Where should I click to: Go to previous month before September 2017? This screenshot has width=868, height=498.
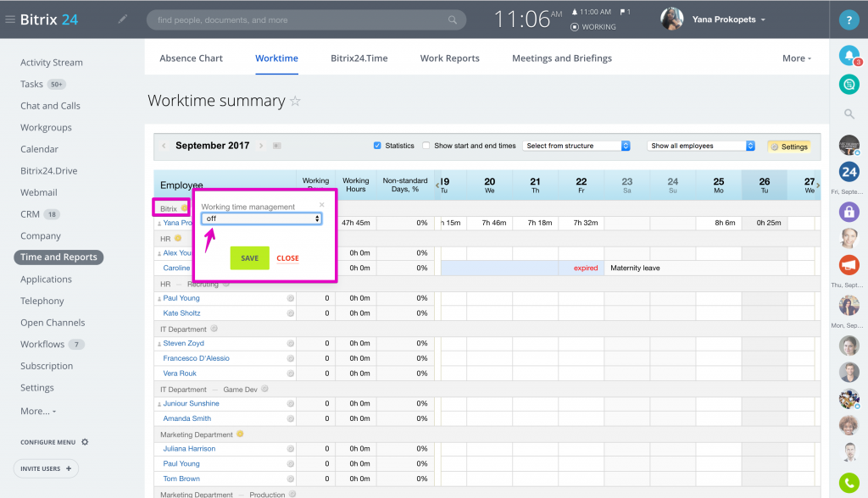(x=164, y=146)
